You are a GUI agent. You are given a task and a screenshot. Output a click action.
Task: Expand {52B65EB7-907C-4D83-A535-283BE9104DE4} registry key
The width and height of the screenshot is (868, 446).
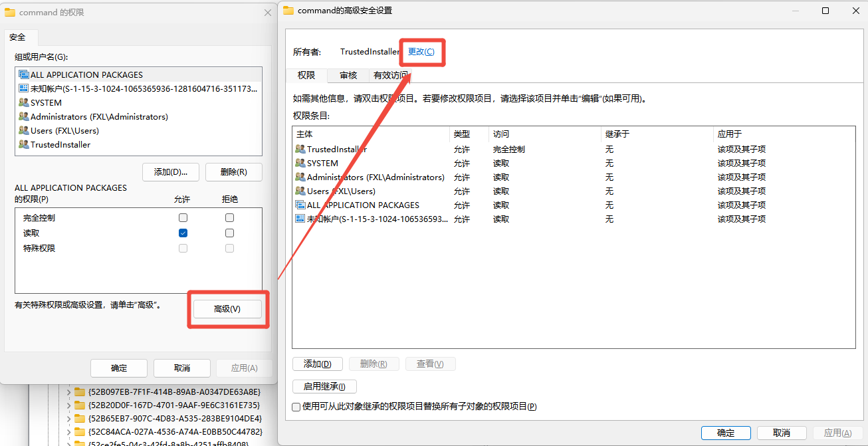[68, 418]
